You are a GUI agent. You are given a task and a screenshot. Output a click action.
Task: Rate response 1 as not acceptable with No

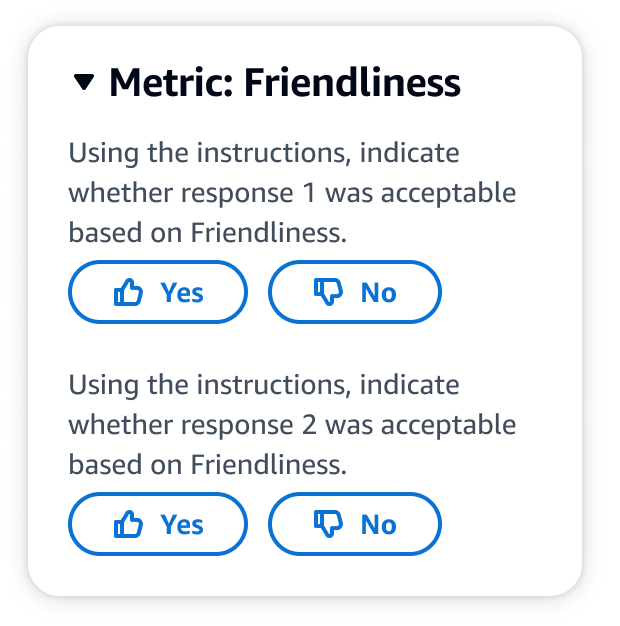(354, 293)
